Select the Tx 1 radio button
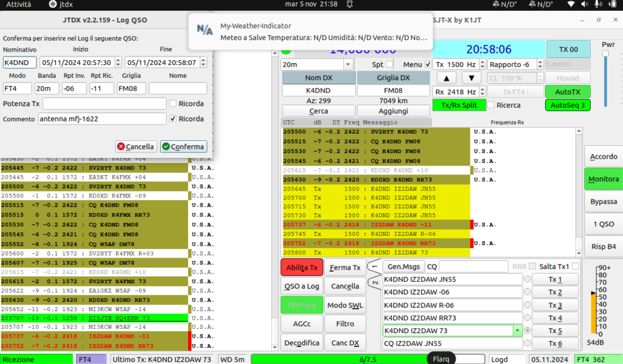Image resolution: width=623 pixels, height=364 pixels. pos(527,279)
